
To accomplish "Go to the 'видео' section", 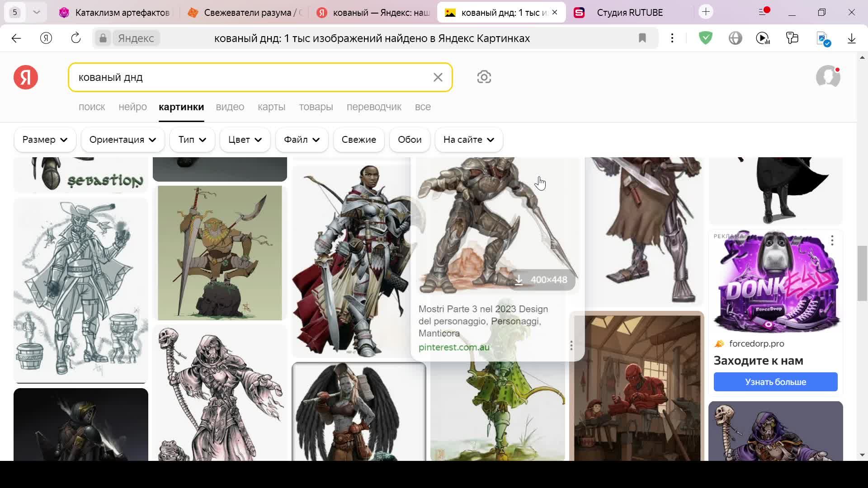I will (230, 107).
